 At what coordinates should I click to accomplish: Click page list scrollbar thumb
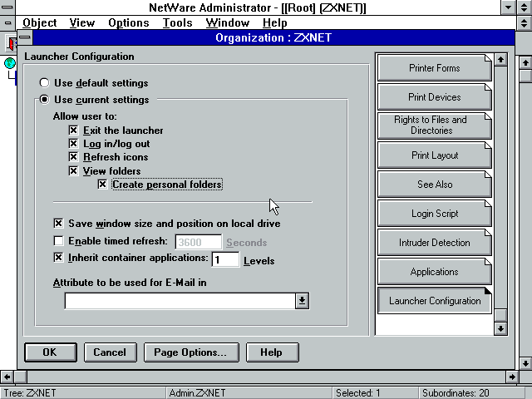point(500,315)
